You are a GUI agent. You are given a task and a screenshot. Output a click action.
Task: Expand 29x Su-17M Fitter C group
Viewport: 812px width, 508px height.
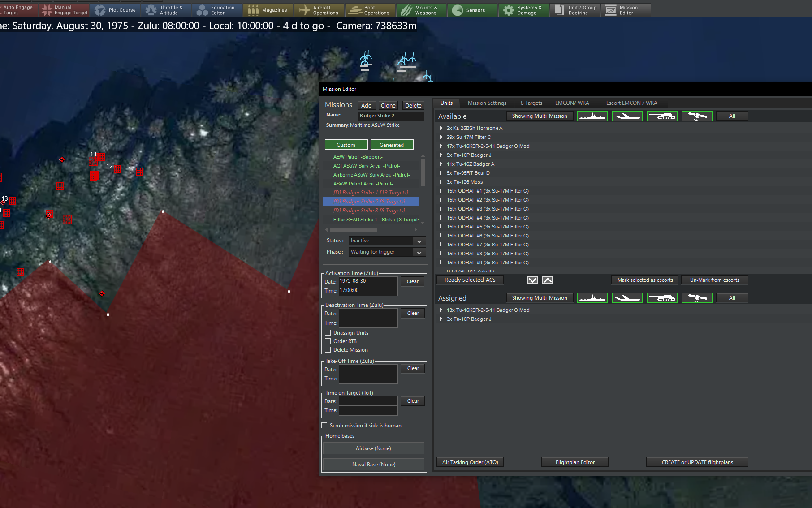point(441,137)
